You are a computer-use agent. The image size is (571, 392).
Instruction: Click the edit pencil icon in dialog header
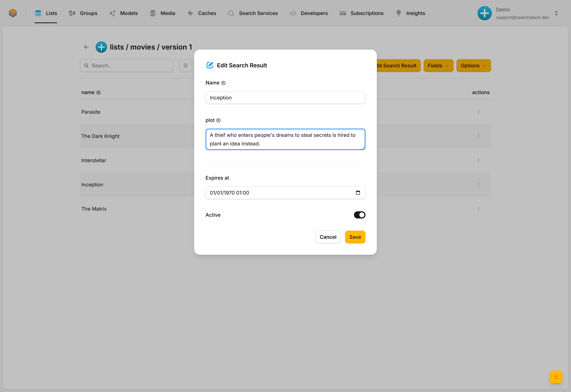(210, 65)
